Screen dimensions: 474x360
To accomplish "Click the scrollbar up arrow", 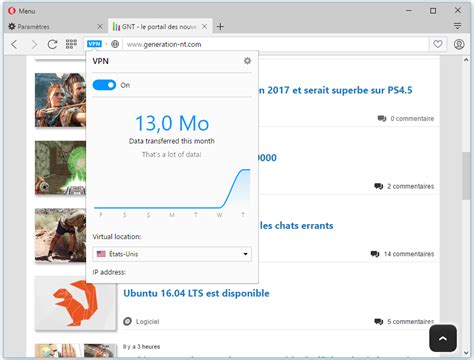I will [466, 60].
